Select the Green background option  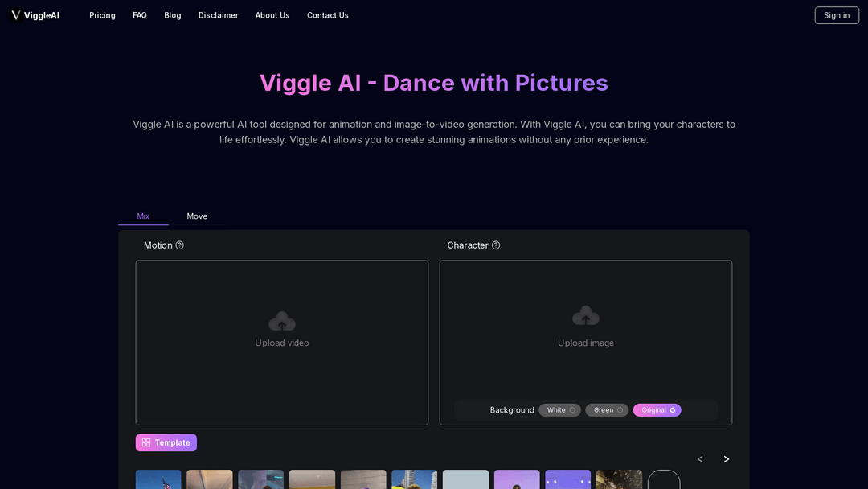tap(607, 409)
